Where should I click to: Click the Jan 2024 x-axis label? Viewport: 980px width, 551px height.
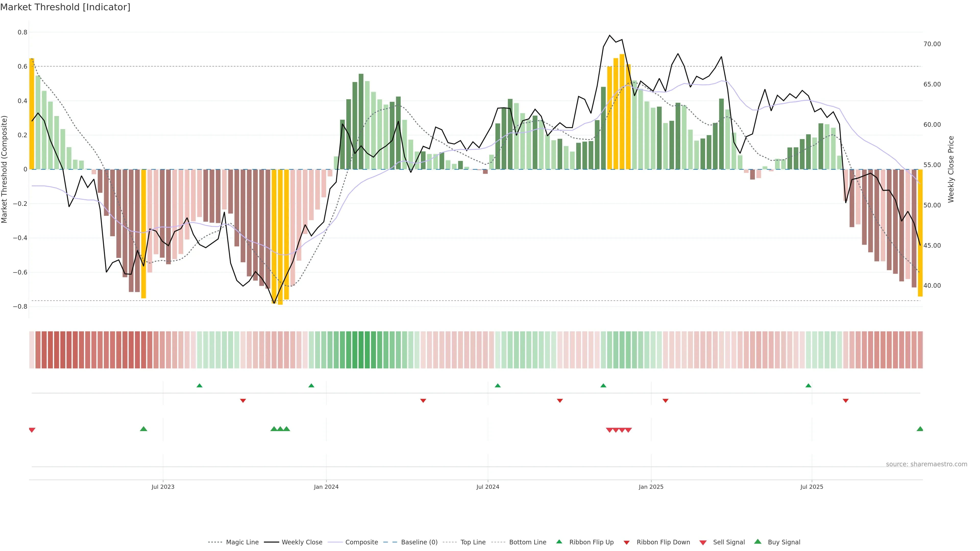pos(326,487)
